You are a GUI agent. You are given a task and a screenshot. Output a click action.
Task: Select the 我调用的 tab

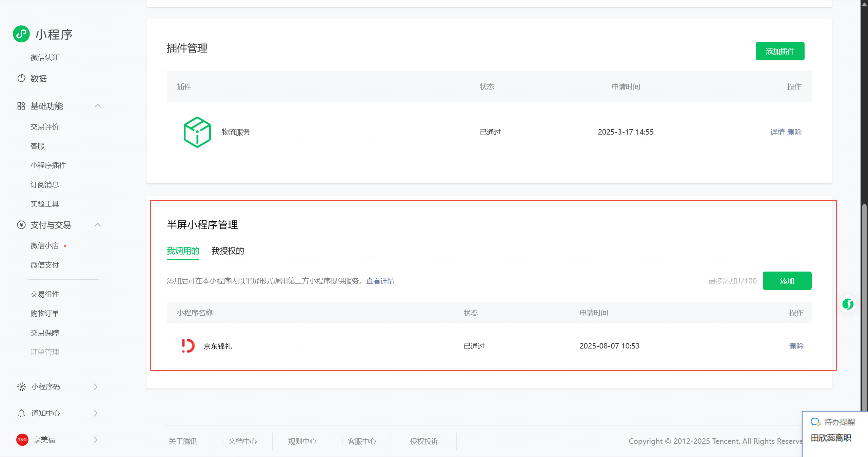(x=183, y=251)
